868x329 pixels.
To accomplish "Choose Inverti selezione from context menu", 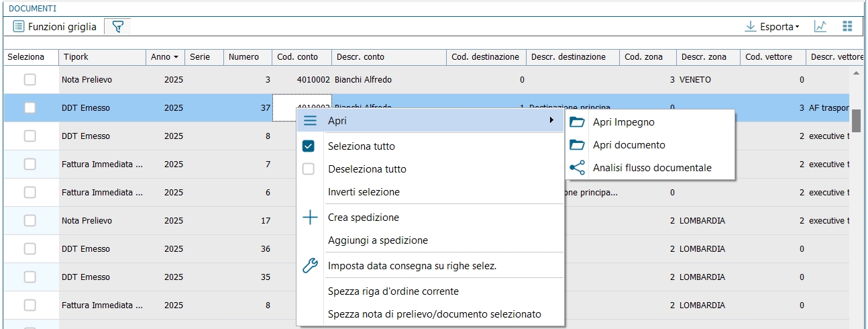I will (x=364, y=192).
